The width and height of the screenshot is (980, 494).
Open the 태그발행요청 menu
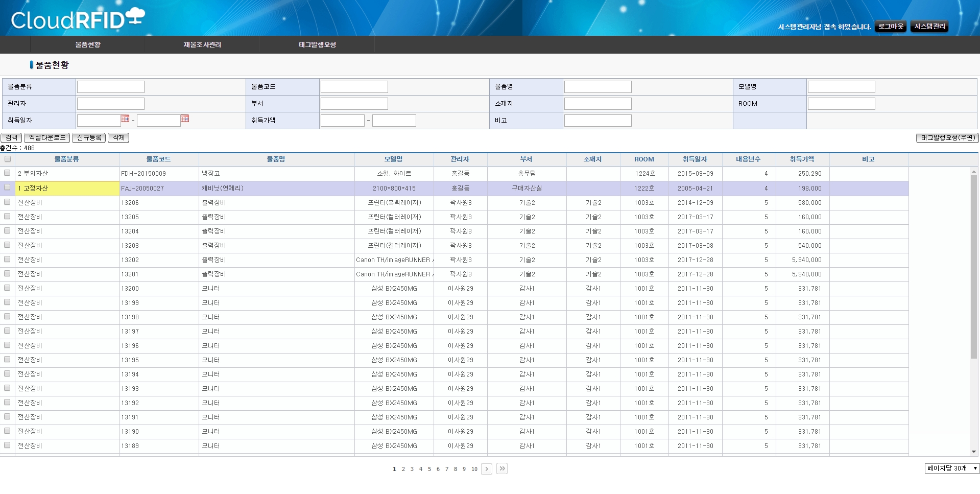[317, 45]
